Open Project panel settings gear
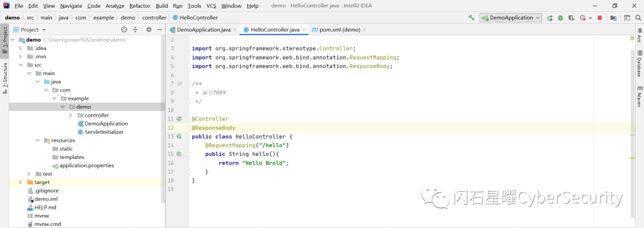 [x=148, y=30]
